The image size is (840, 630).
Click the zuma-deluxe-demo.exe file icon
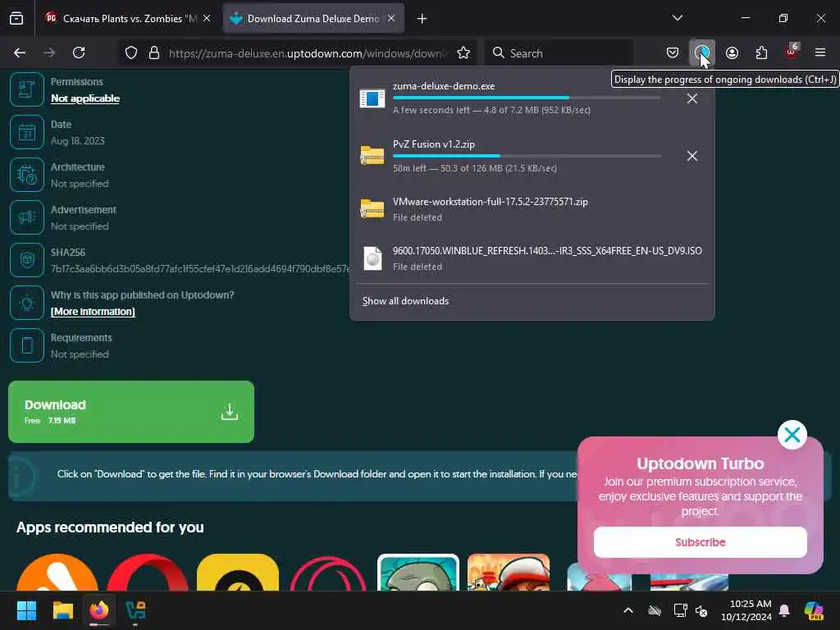click(x=372, y=98)
